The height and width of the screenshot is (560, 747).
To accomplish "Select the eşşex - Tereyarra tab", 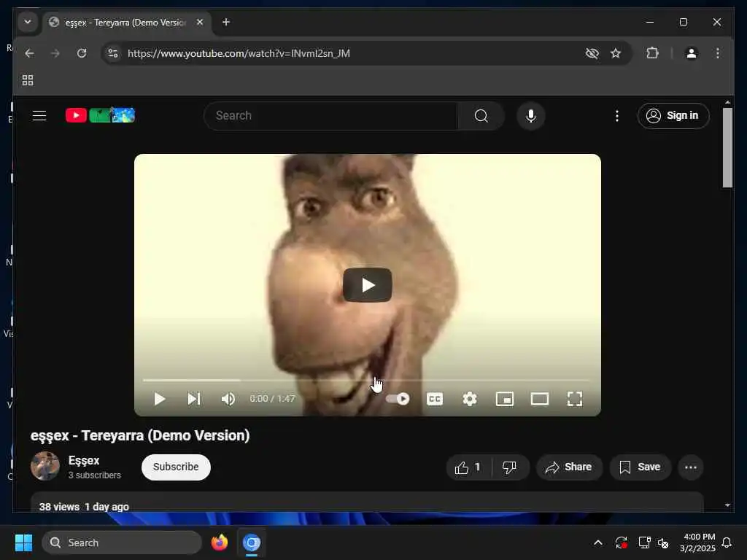I will 125,23.
